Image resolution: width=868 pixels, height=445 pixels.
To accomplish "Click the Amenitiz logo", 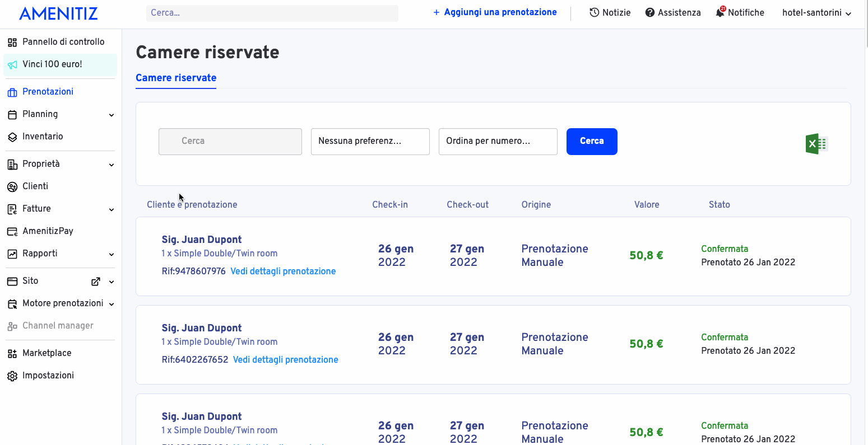I will tap(58, 13).
